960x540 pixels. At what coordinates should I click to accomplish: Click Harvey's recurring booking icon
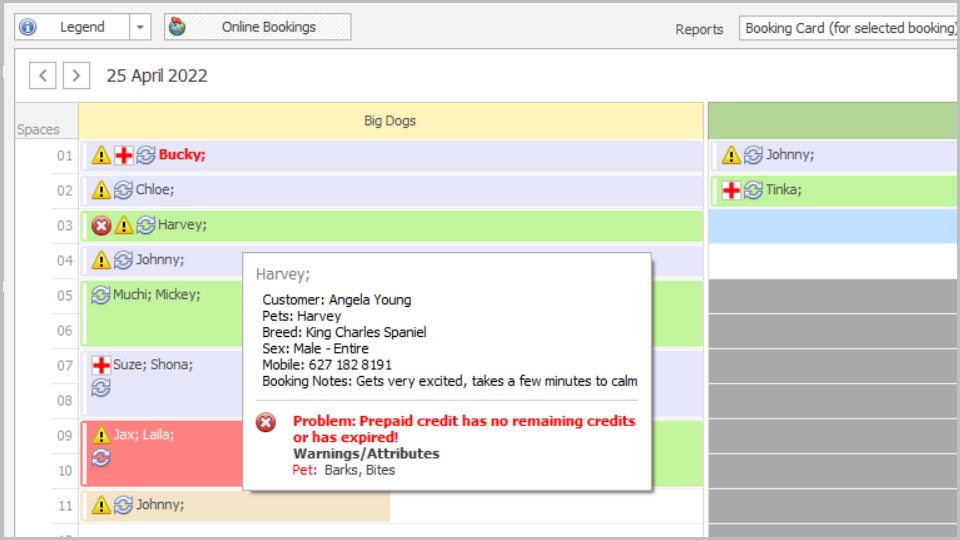click(x=146, y=225)
